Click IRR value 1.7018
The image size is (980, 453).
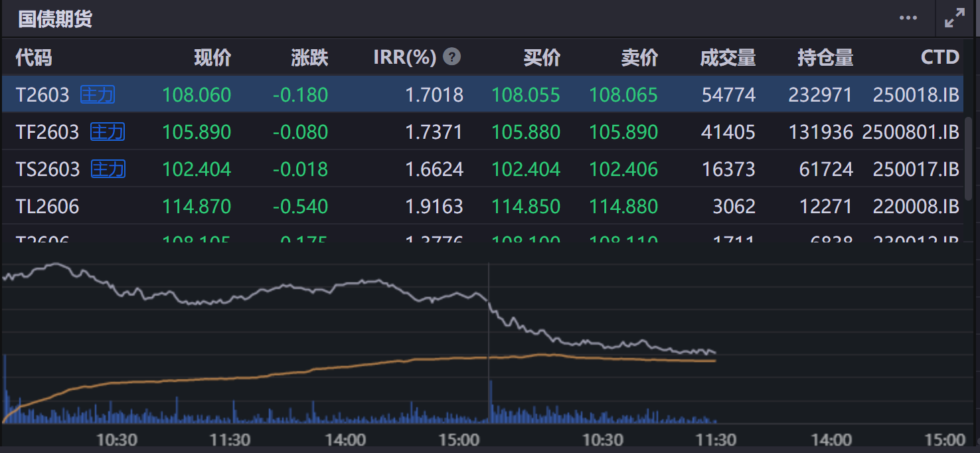[434, 95]
